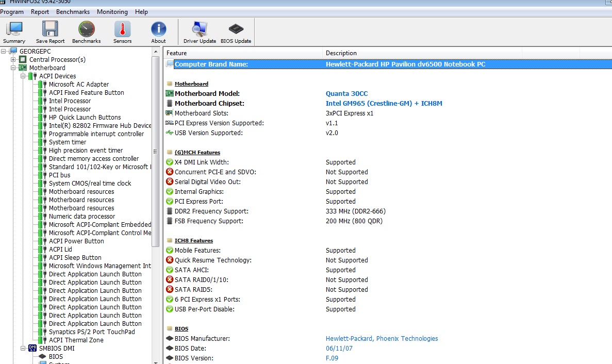Click the Quanta 30CC motherboard model value
This screenshot has height=364, width=612.
pyautogui.click(x=346, y=93)
